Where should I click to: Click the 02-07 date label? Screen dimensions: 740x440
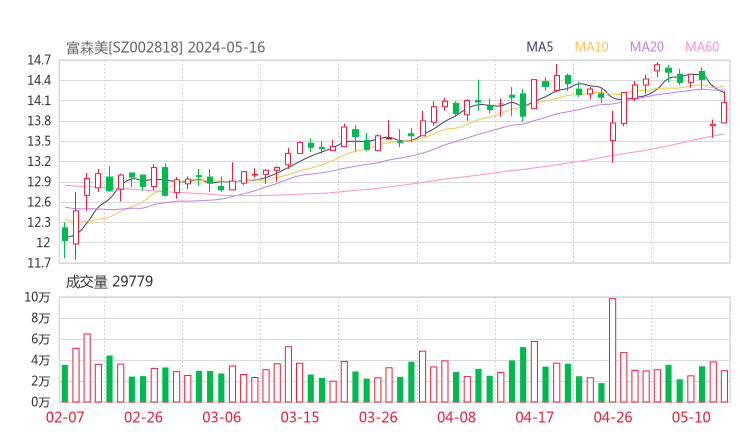[x=65, y=417]
